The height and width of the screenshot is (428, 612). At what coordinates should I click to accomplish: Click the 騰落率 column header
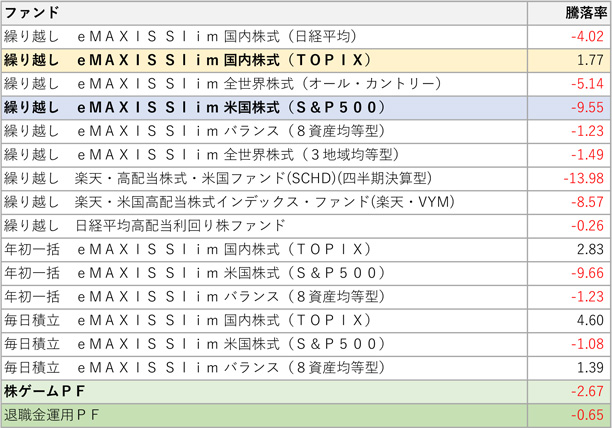[585, 13]
